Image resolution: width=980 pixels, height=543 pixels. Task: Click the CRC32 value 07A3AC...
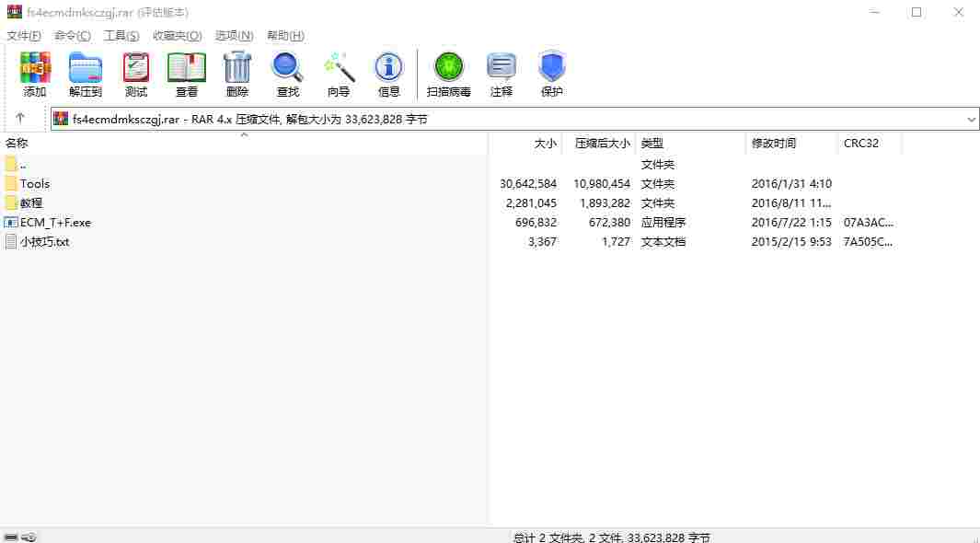868,223
